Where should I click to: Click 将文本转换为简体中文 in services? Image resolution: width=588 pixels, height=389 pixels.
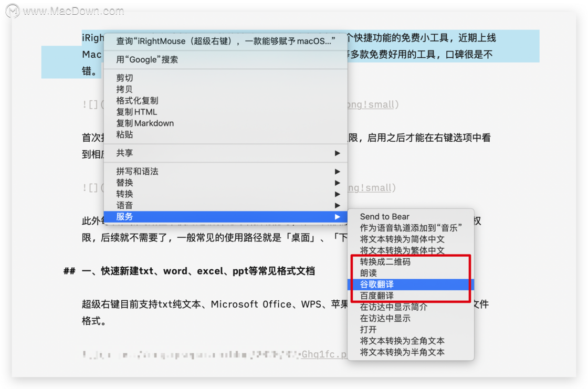(x=411, y=239)
